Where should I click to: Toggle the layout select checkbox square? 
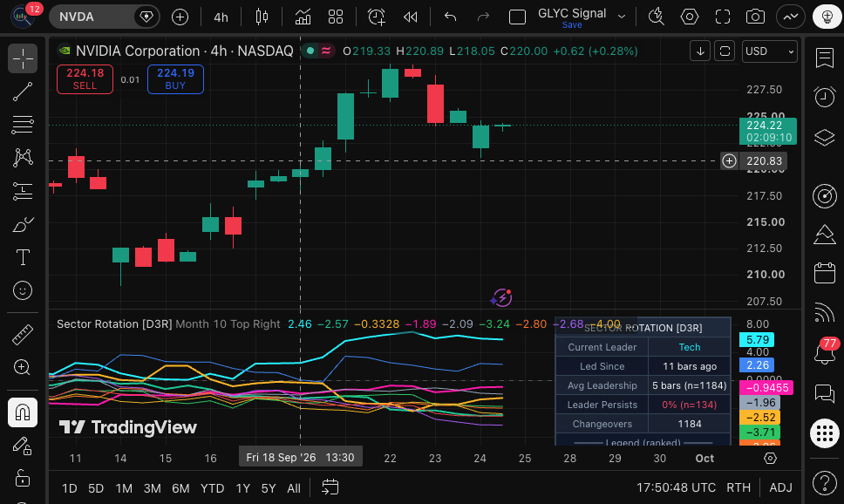pyautogui.click(x=517, y=17)
